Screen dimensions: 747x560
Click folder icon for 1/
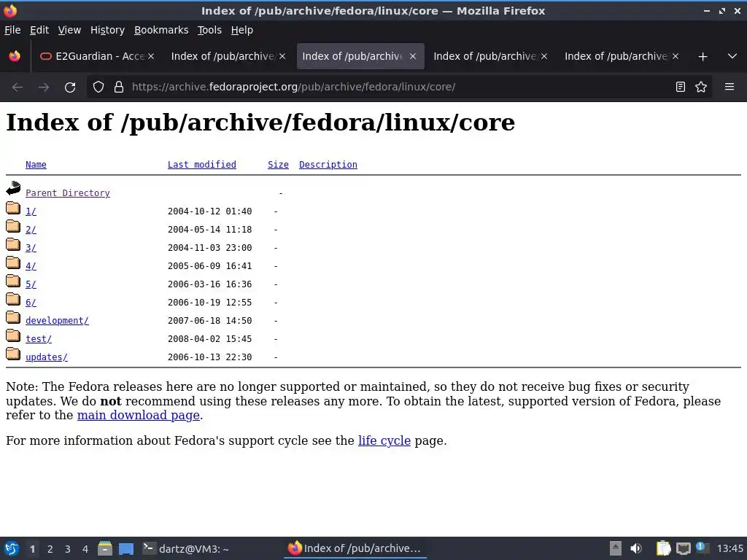click(13, 208)
